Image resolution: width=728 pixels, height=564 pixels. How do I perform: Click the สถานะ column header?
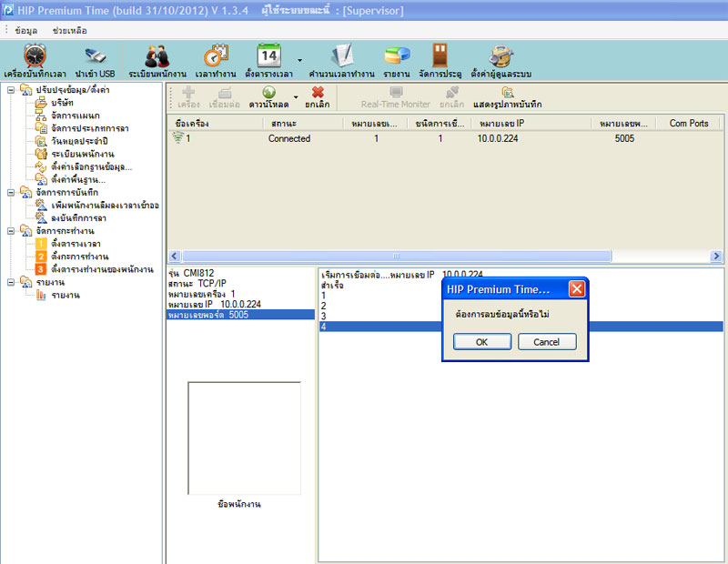[x=303, y=124]
